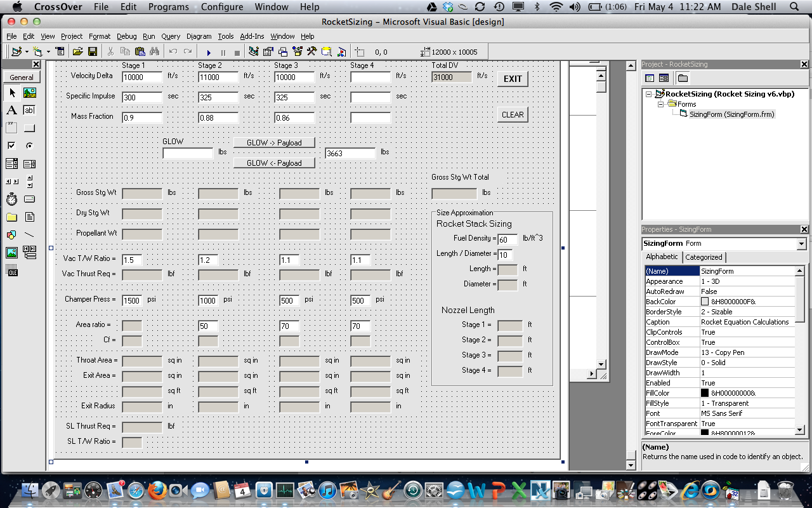Select the Timer control tool
812x508 pixels.
pyautogui.click(x=12, y=199)
